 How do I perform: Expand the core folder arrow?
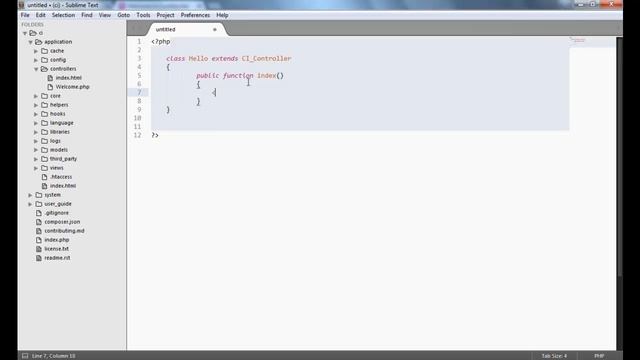click(36, 96)
